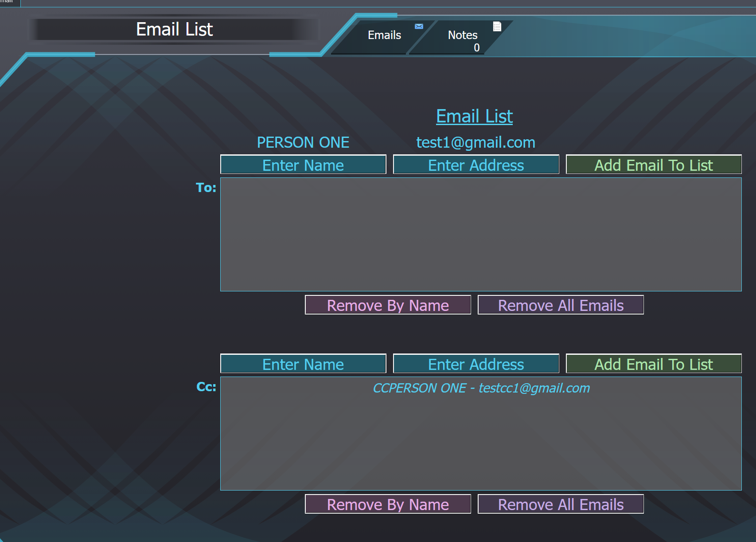
Task: Click the Enter Name field in the To section
Action: (303, 165)
